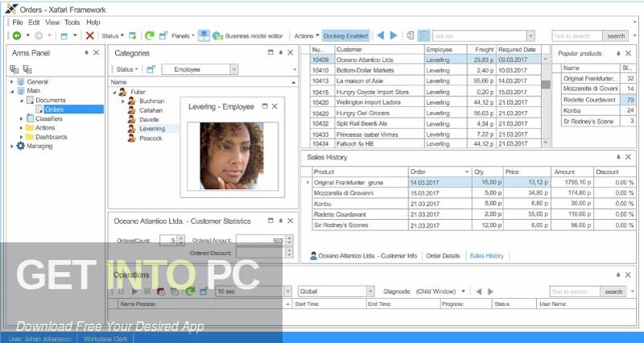Viewport: 644px width, 343px height.
Task: Open the Help menu
Action: (x=93, y=23)
